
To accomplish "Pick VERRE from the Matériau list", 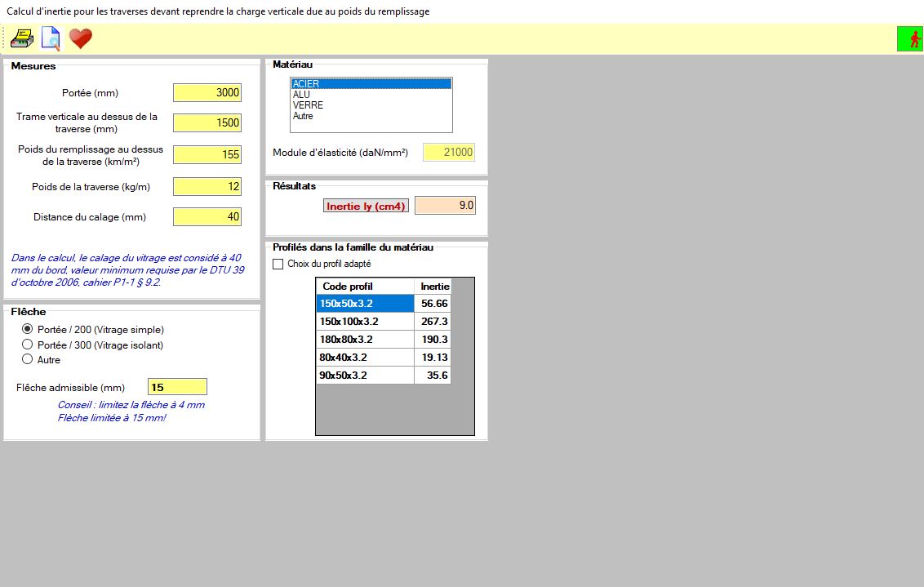I will 308,105.
